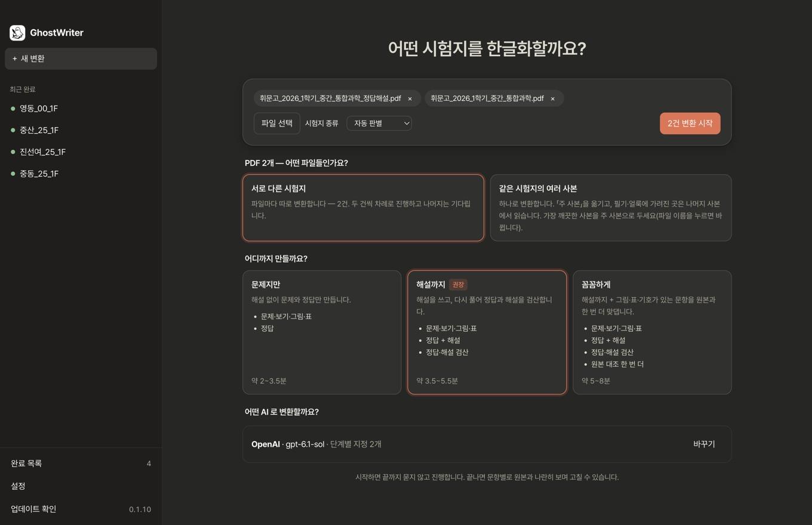Screen dimensions: 812x525
Task: Remove 휘문고_2026_1학기_중간_통합과학_정답해설.pdf with its x icon
Action: pyautogui.click(x=410, y=98)
